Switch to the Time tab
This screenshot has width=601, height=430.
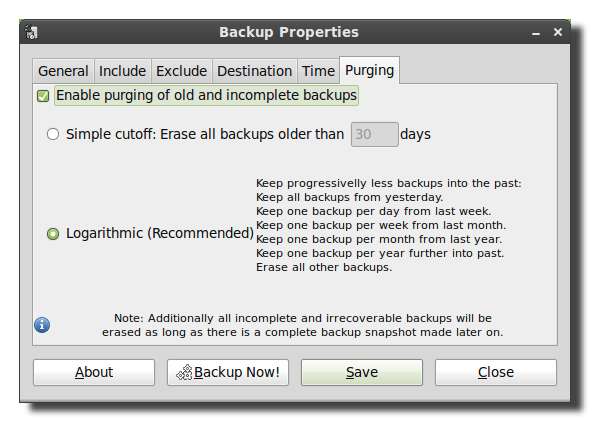(318, 71)
